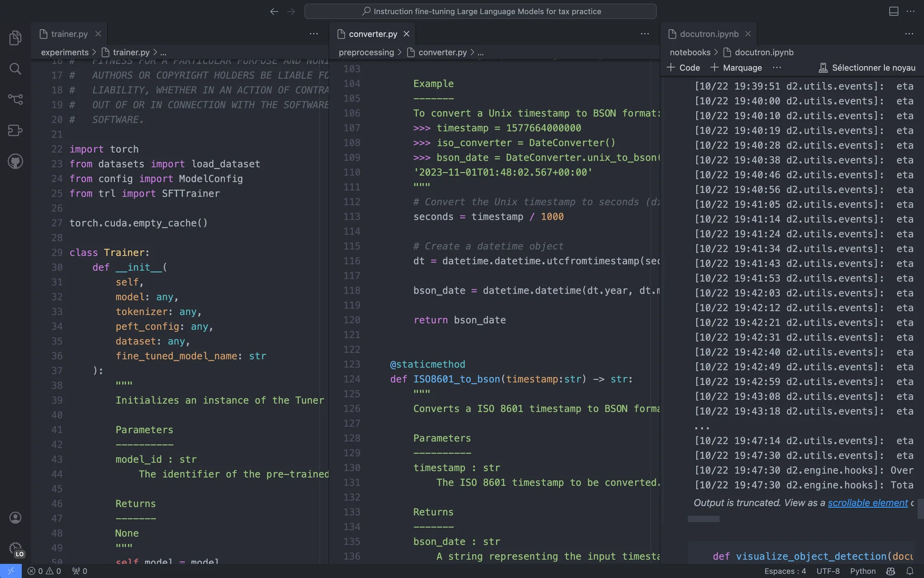Go back with the navigation arrow
924x578 pixels.
point(274,11)
